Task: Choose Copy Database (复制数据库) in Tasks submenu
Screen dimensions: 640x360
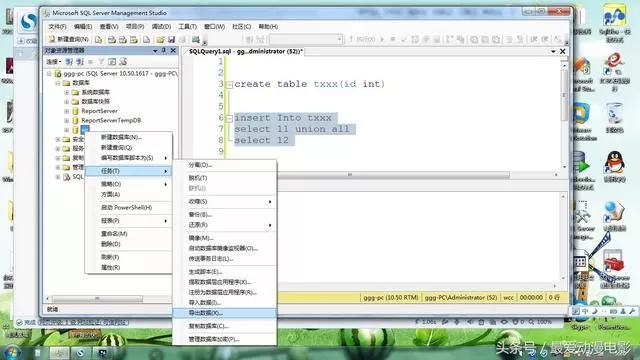Action: (225, 326)
